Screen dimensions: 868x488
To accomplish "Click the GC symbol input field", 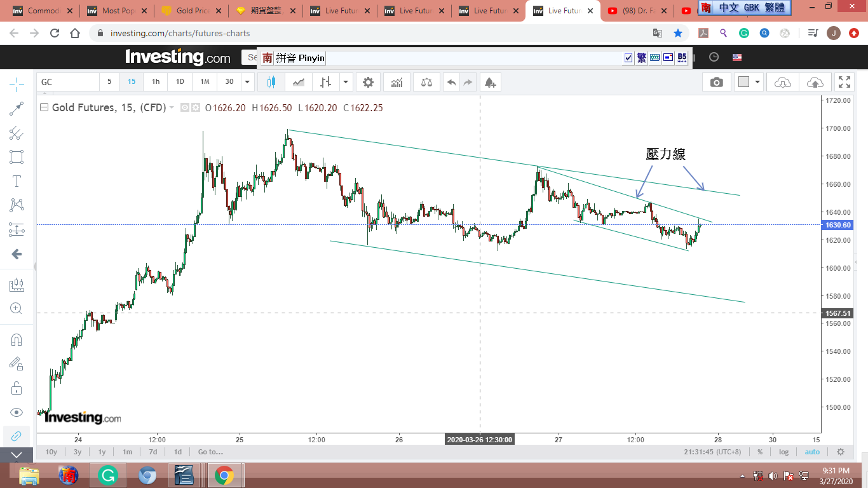I will click(67, 82).
